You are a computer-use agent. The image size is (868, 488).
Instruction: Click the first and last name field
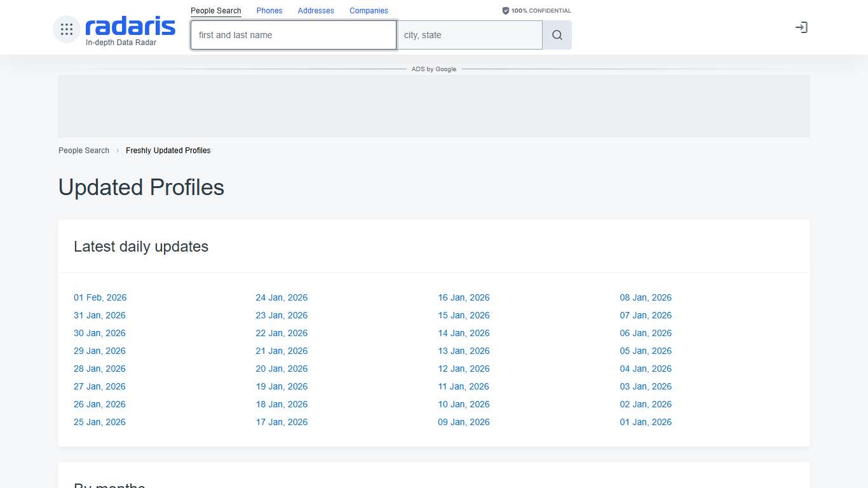tap(293, 35)
